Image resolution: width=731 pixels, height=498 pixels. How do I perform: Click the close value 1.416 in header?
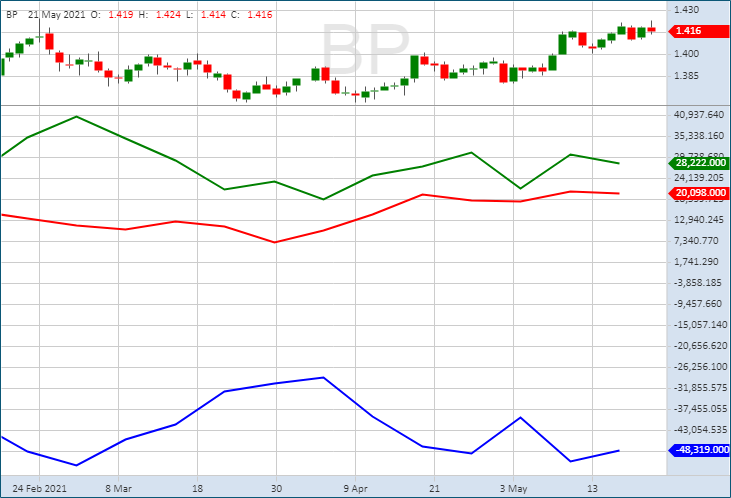tap(260, 14)
